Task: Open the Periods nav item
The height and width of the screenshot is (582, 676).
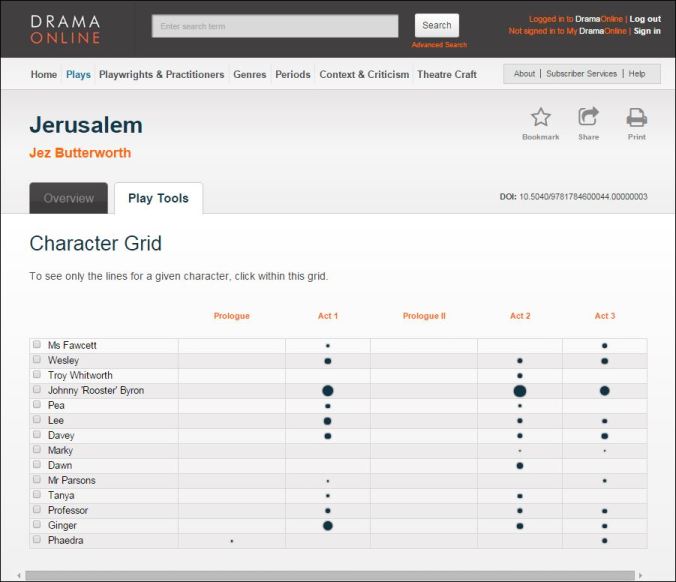Action: coord(293,75)
